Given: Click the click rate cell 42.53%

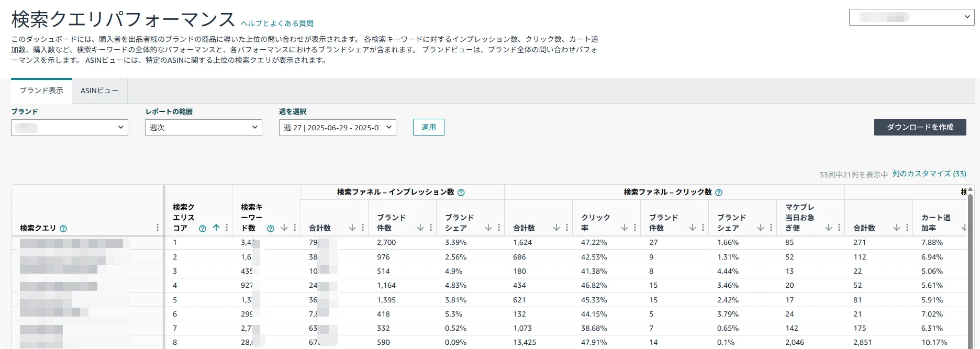Looking at the screenshot, I should (594, 257).
